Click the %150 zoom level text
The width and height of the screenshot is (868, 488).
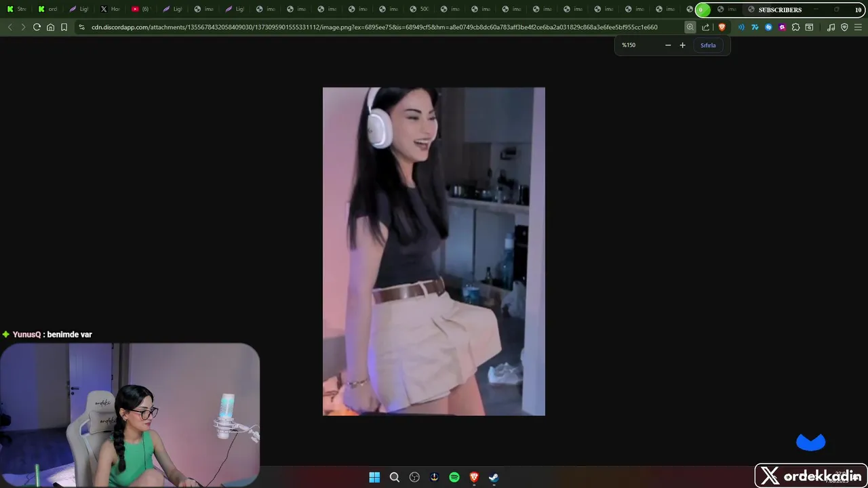tap(629, 45)
